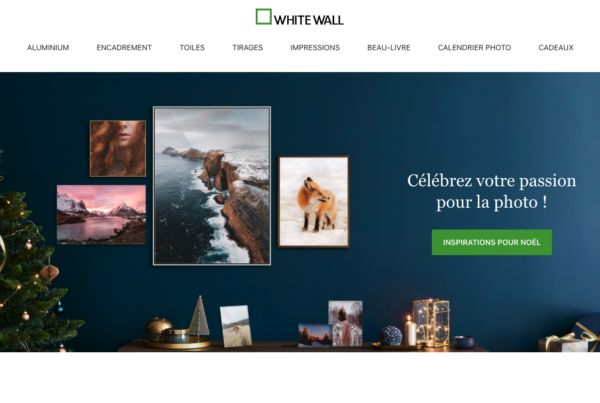Open the Impressions category

315,47
